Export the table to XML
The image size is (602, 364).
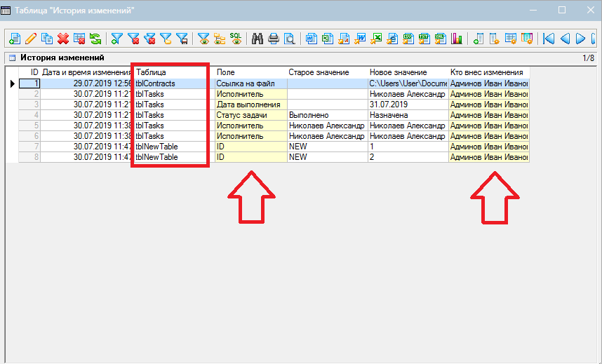coord(441,39)
